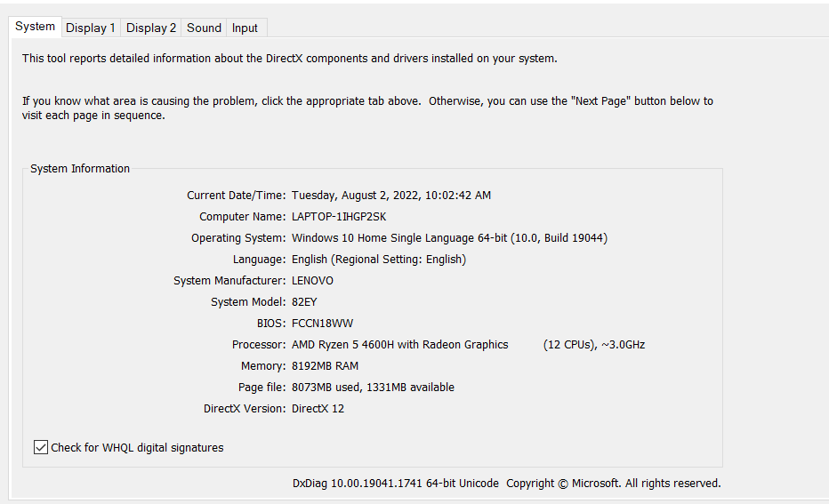Click the Page file usage value
829x504 pixels.
(x=373, y=388)
